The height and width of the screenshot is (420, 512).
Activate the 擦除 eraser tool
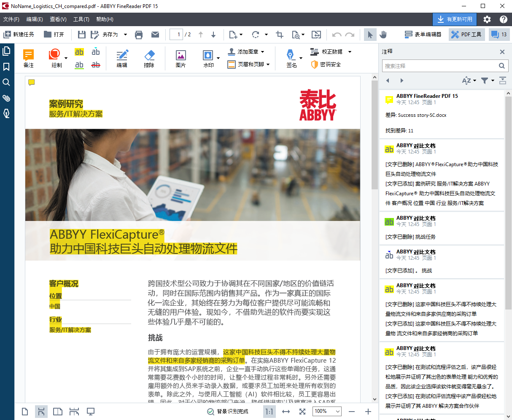(x=149, y=58)
